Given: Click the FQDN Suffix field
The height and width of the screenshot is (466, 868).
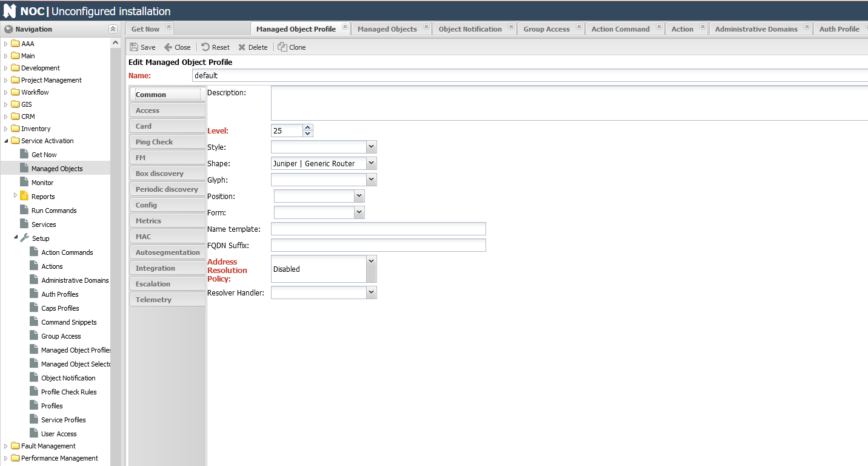Looking at the screenshot, I should tap(378, 245).
